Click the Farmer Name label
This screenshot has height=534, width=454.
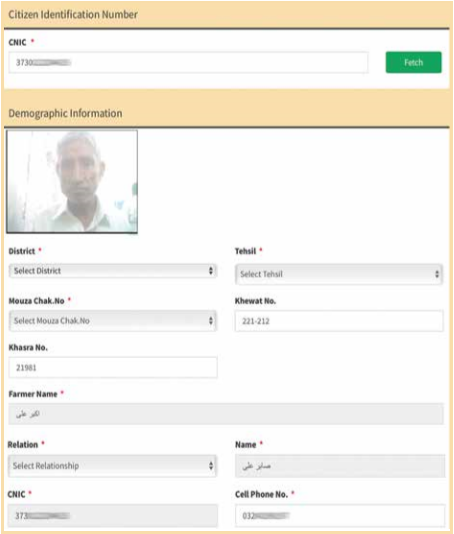click(33, 394)
